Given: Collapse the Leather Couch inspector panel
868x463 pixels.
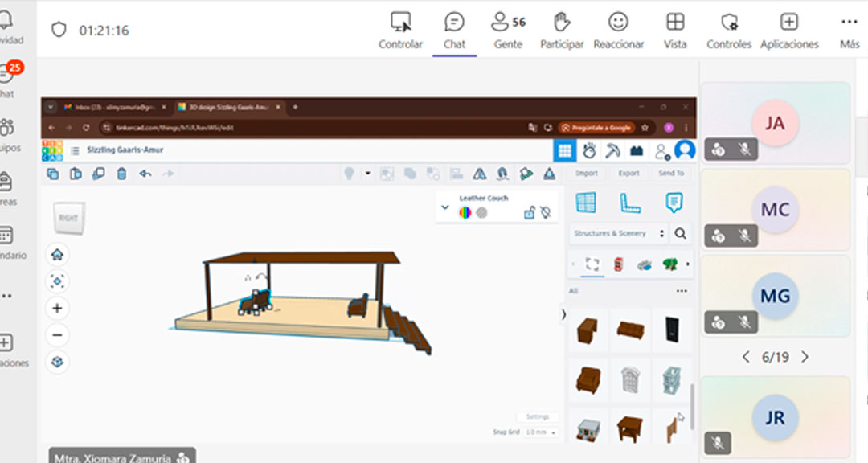Looking at the screenshot, I should point(445,207).
